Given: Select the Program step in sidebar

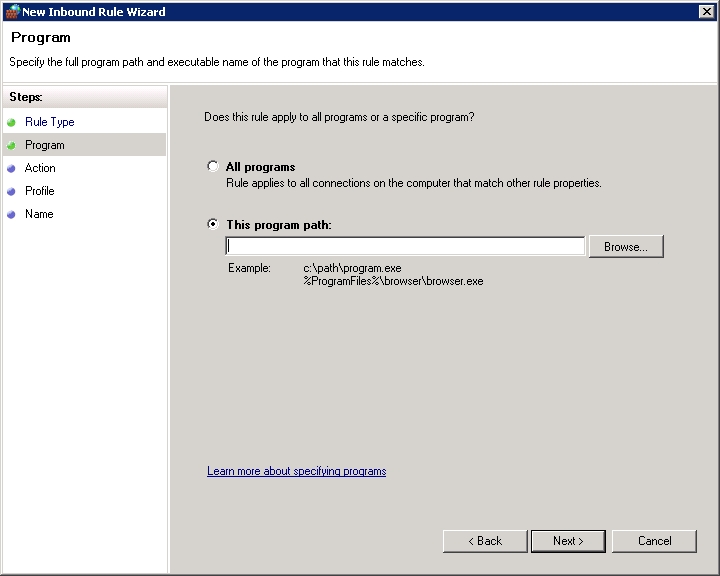Looking at the screenshot, I should tap(84, 145).
